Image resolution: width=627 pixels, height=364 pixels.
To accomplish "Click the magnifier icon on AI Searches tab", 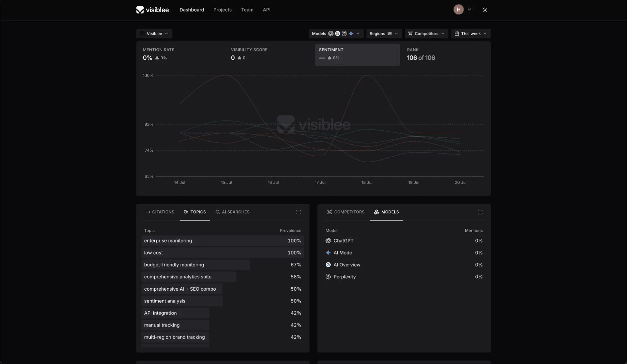I will tap(217, 212).
